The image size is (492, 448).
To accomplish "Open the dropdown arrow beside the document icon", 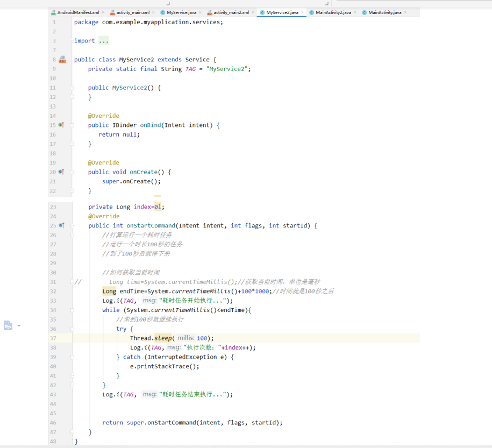I will [19, 325].
